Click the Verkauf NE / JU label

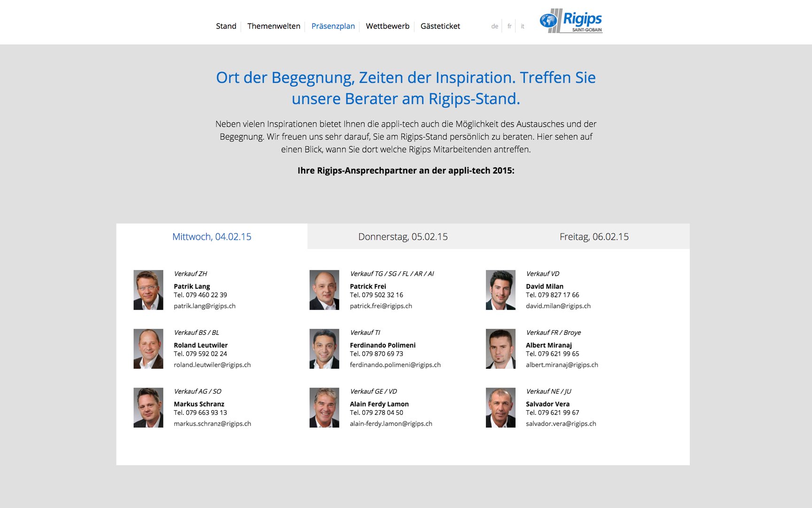point(549,391)
